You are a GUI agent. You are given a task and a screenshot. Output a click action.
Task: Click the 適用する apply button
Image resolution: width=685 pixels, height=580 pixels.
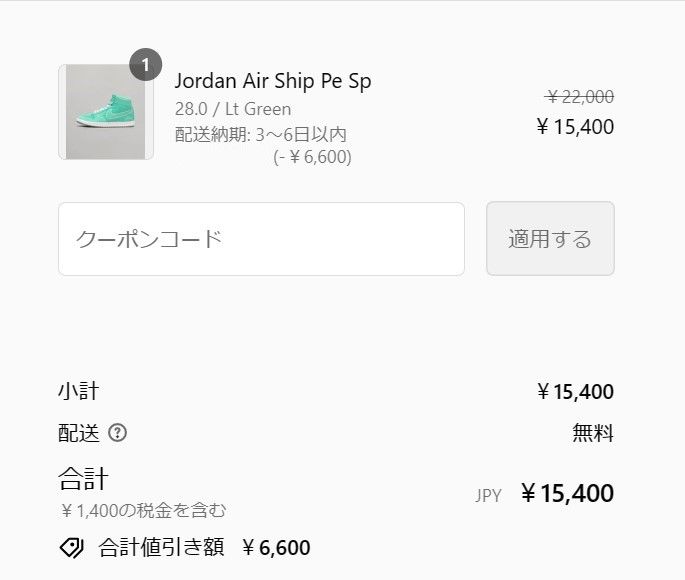[x=550, y=238]
